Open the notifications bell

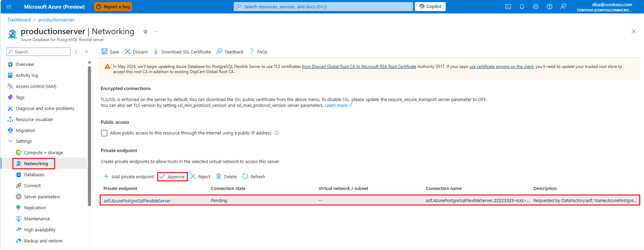point(522,7)
